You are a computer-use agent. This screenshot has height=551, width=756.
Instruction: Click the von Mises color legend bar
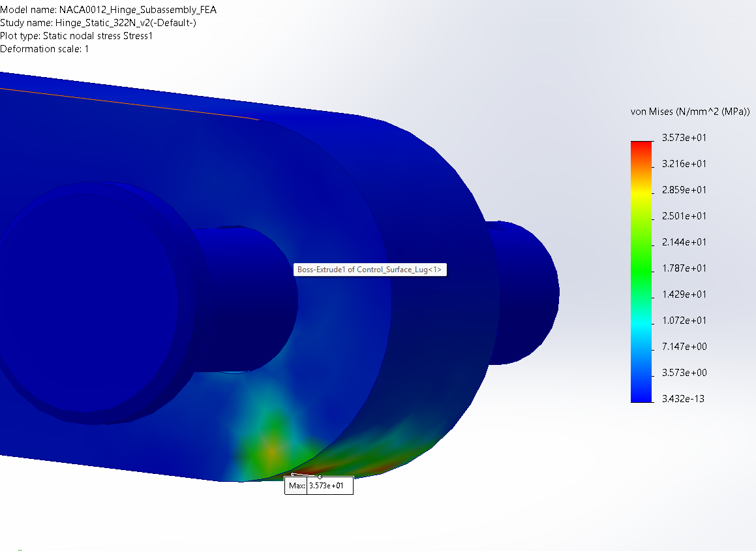tap(641, 272)
